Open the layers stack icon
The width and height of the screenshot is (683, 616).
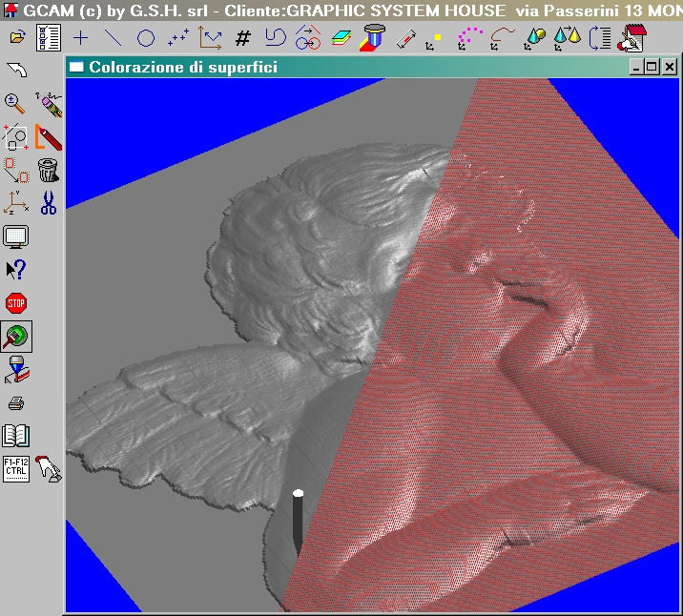pos(341,38)
